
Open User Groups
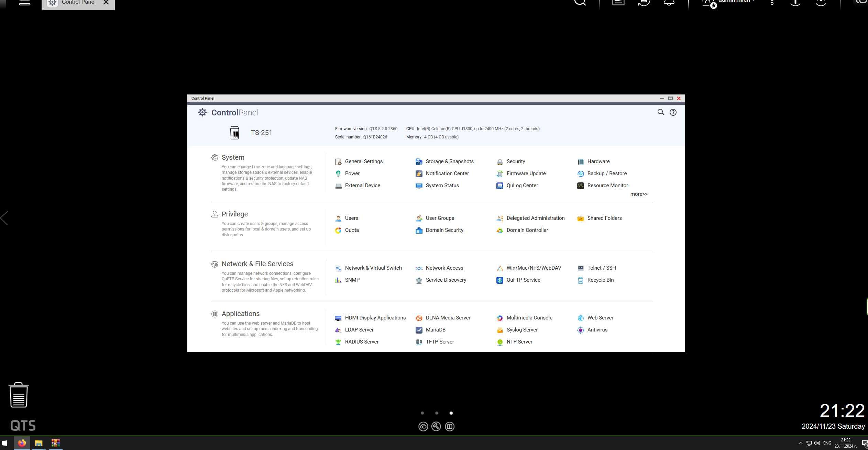pyautogui.click(x=435, y=218)
